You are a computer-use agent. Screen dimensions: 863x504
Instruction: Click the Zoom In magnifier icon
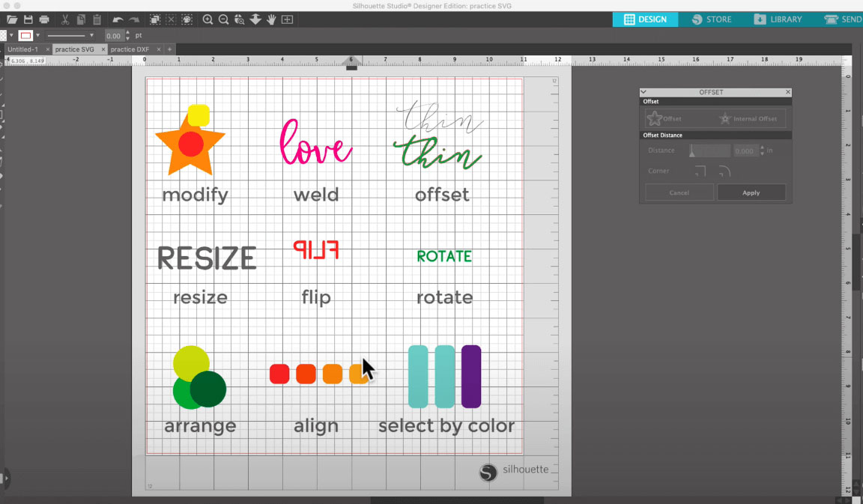click(208, 19)
